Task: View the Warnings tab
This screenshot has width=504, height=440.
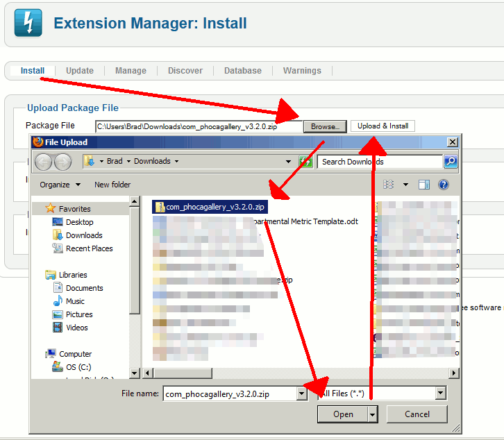Action: point(302,70)
